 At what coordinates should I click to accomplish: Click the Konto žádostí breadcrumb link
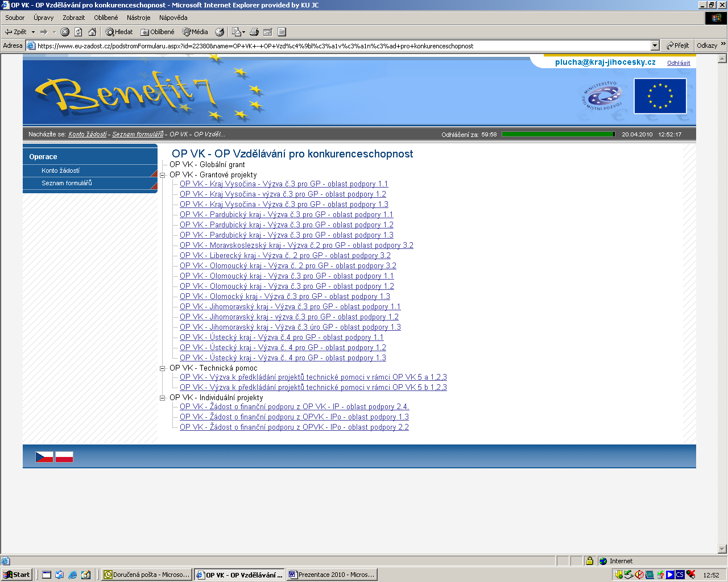point(88,134)
